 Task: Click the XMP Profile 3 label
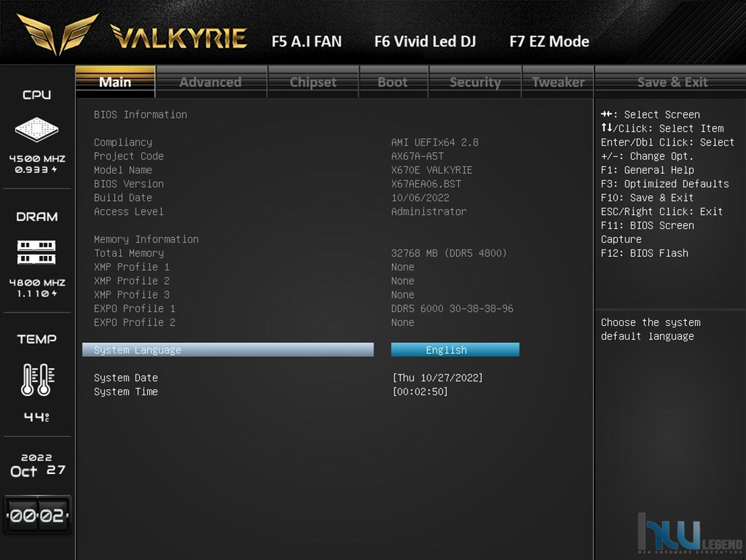[132, 294]
